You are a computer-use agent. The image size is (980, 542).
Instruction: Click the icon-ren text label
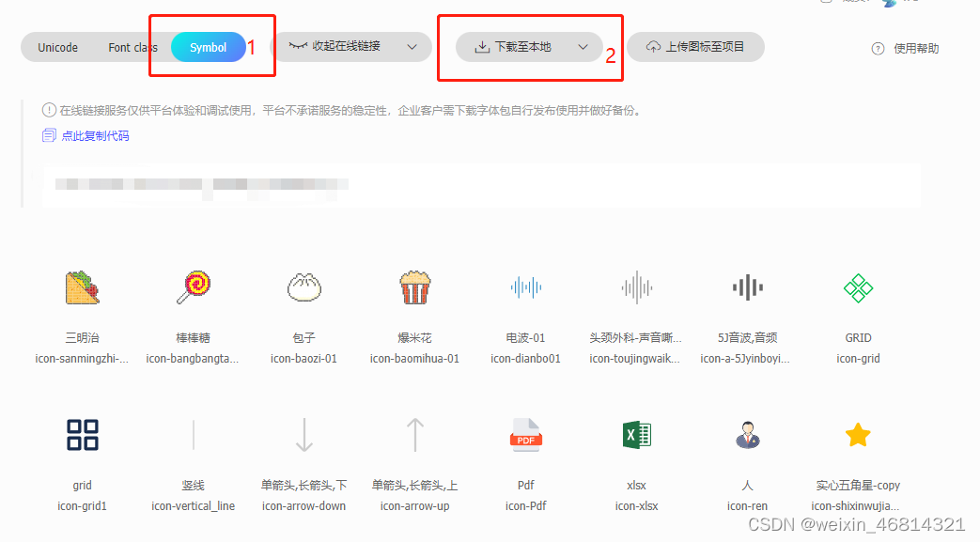tap(748, 506)
